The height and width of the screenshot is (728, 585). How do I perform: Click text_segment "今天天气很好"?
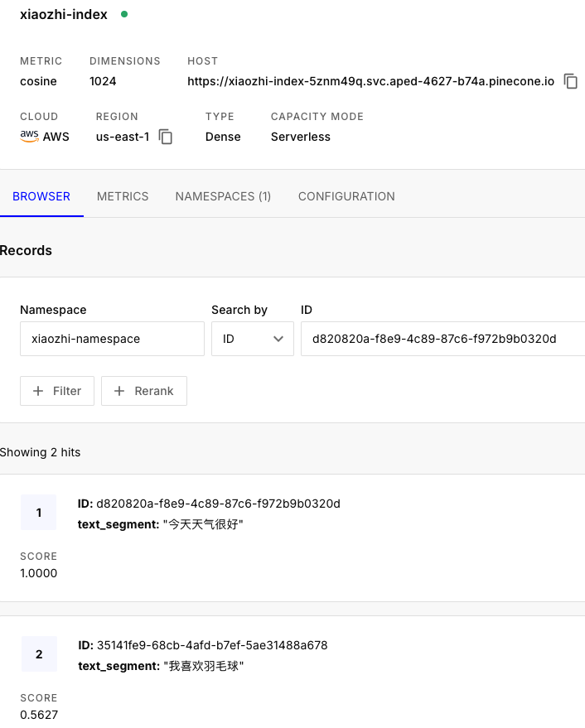160,524
